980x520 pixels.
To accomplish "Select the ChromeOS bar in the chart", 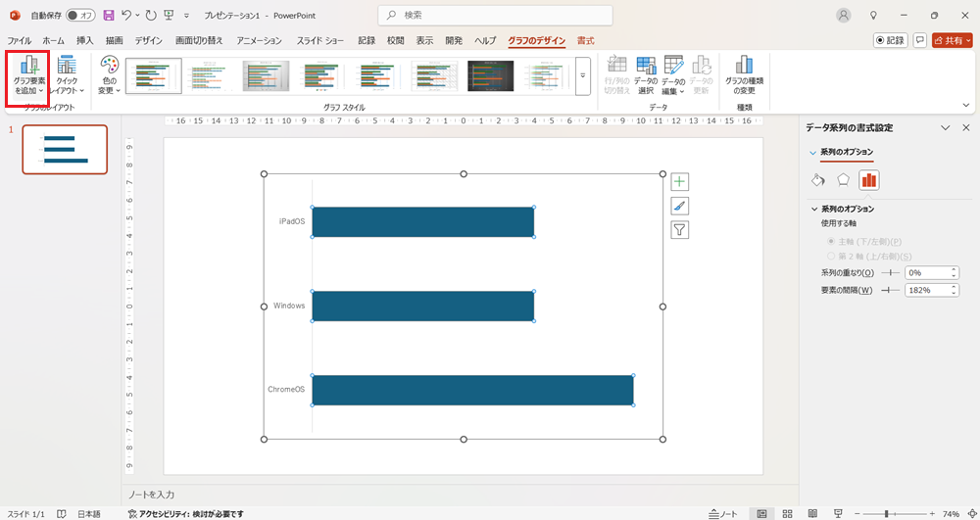I will pos(472,390).
